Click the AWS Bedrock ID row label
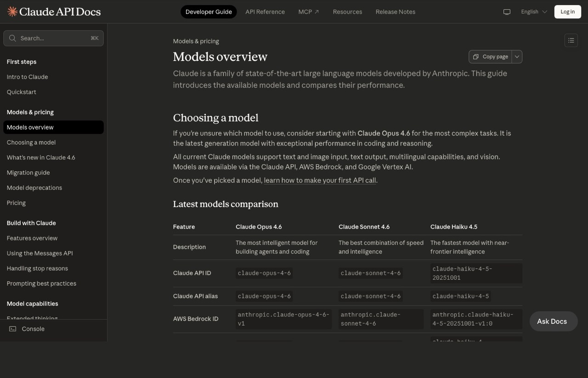Screen dimensions: 588x378 (x=196, y=319)
